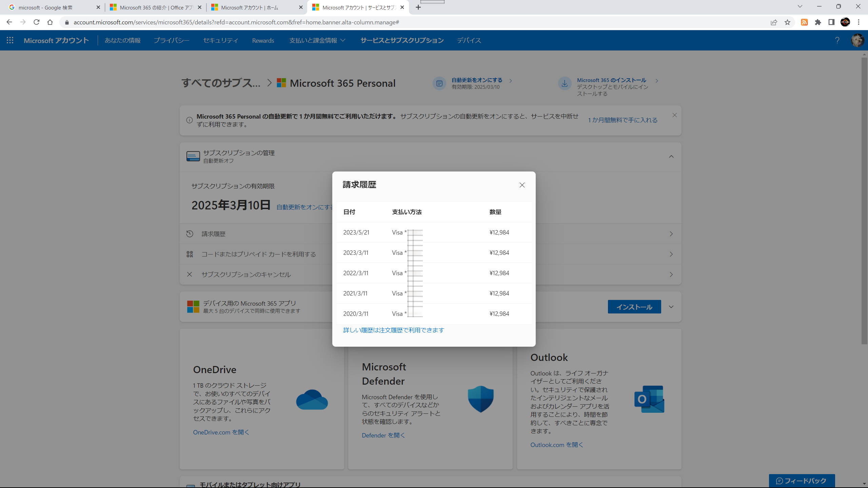Go to the セキュリティ page
This screenshot has width=868, height=488.
(220, 40)
